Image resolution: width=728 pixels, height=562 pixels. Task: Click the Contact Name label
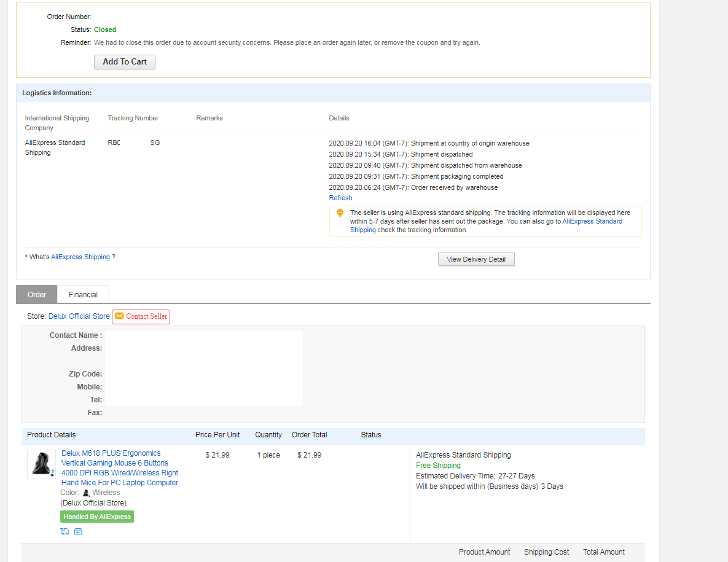[76, 335]
